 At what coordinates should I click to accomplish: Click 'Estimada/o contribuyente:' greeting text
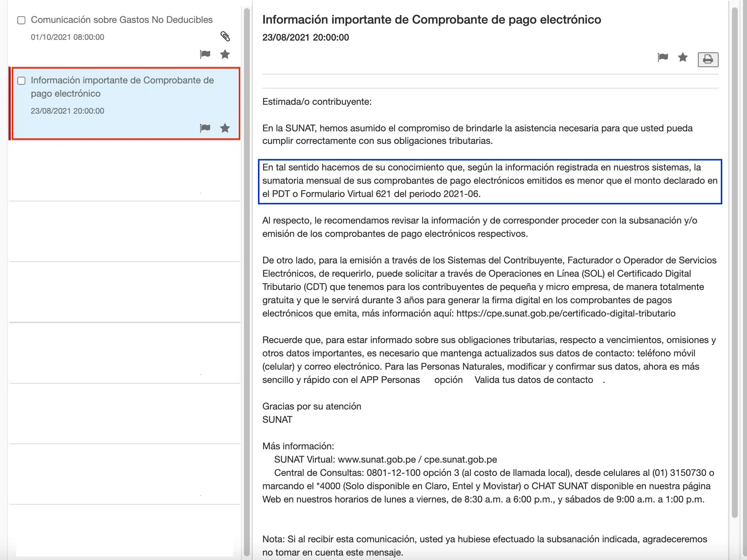click(x=317, y=101)
